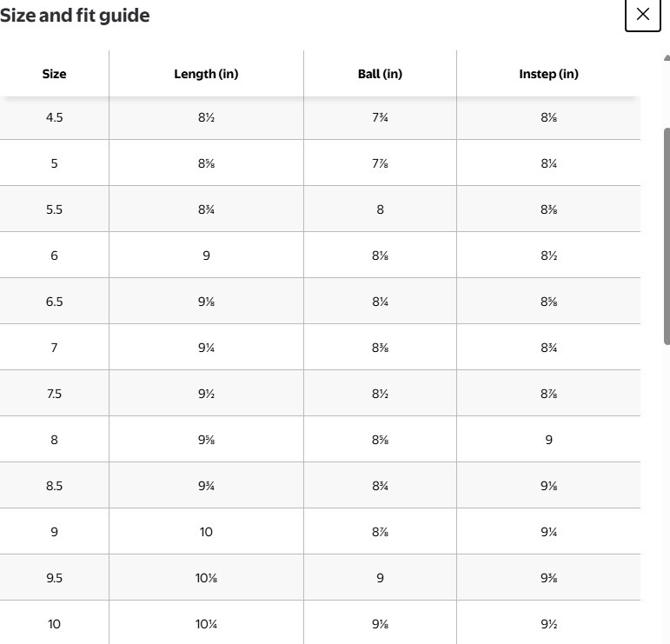Click the length value 10 for size 9
The width and height of the screenshot is (670, 644).
click(206, 532)
